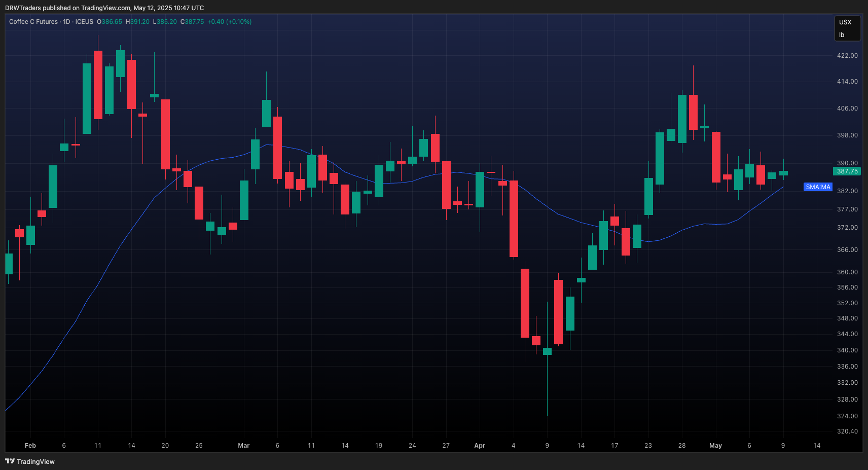Click the 352.00 price axis label
Screen dimensions: 868x470
point(847,303)
